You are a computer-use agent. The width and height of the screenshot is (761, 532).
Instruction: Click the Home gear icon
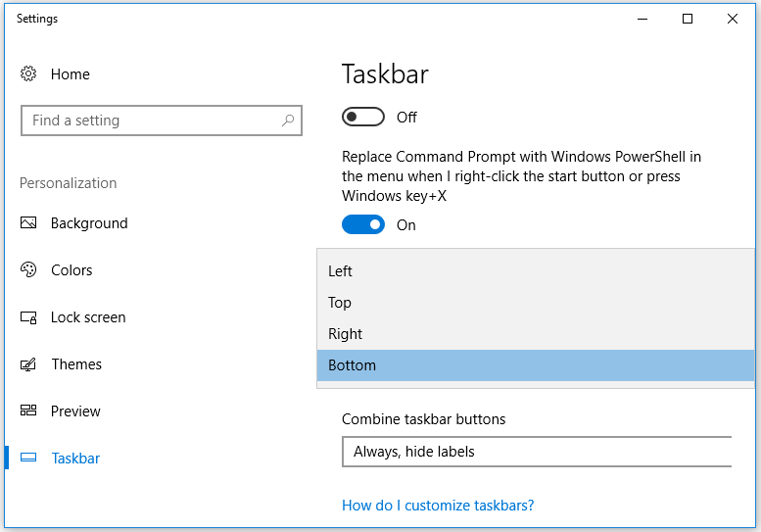click(28, 74)
